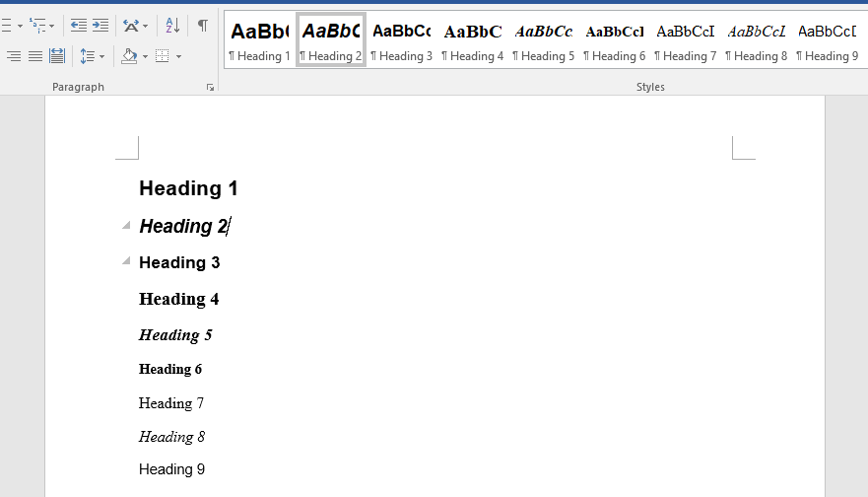
Task: Place cursor in 'Heading 9' document text
Action: [x=171, y=469]
